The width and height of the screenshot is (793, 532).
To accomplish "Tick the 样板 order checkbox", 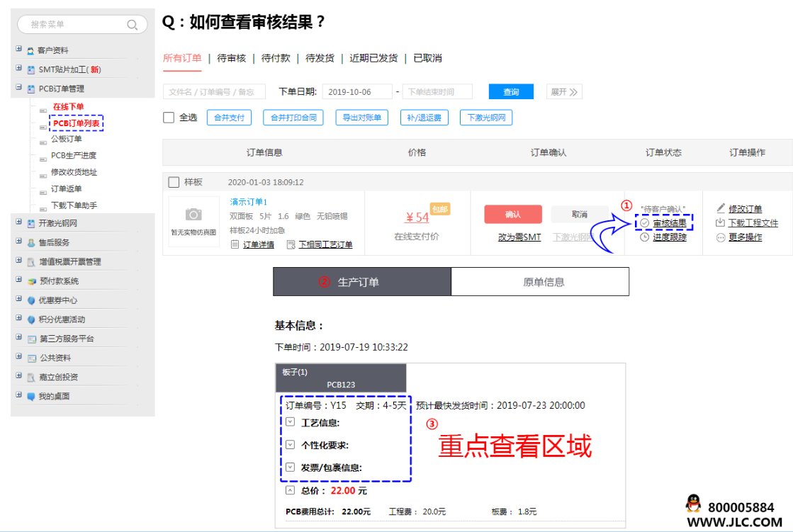I will [x=174, y=182].
